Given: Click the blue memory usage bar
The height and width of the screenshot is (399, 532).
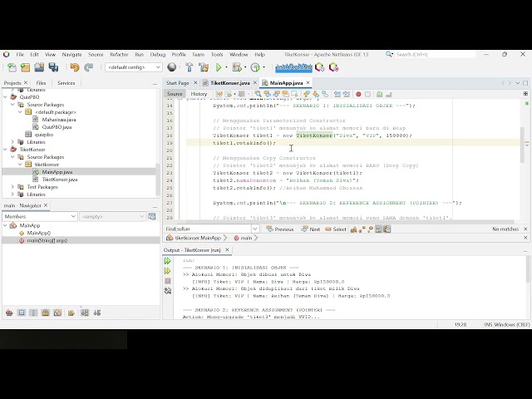Looking at the screenshot, I should [x=293, y=67].
